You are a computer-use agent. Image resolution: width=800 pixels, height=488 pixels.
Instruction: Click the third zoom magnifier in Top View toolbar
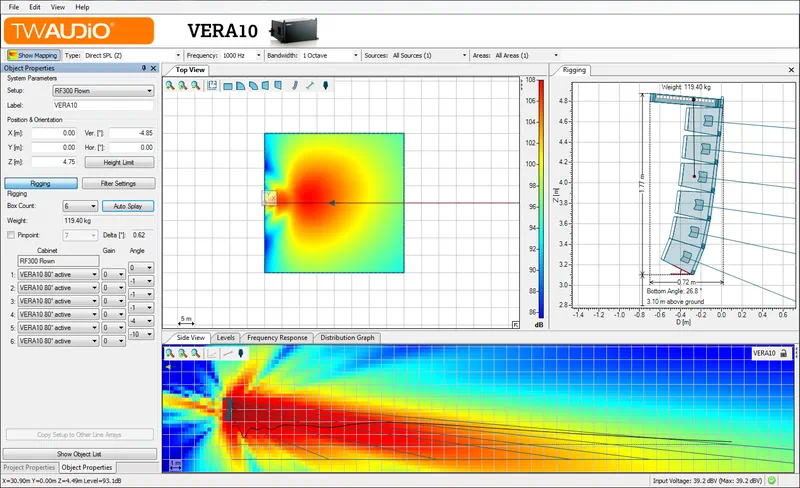[x=195, y=86]
